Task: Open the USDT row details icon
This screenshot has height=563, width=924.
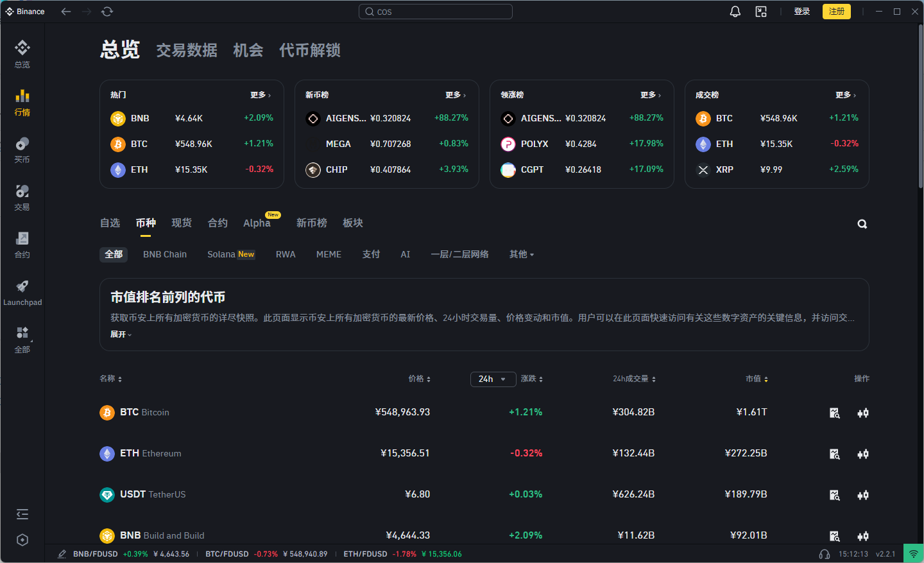Action: point(835,495)
